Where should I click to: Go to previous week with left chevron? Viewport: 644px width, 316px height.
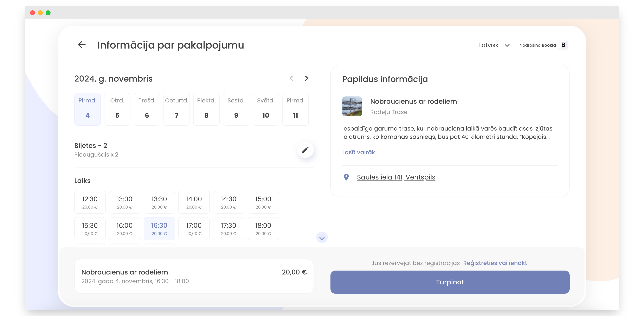pyautogui.click(x=291, y=78)
